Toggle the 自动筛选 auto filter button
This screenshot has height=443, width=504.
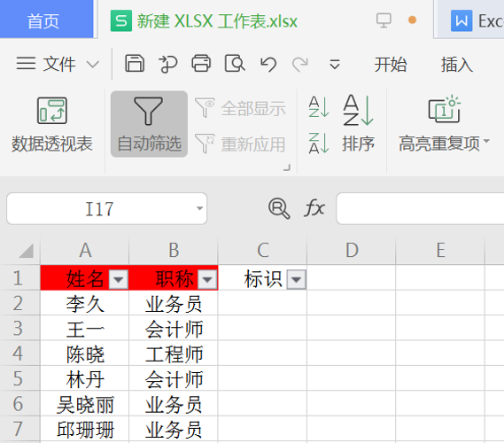click(x=149, y=124)
